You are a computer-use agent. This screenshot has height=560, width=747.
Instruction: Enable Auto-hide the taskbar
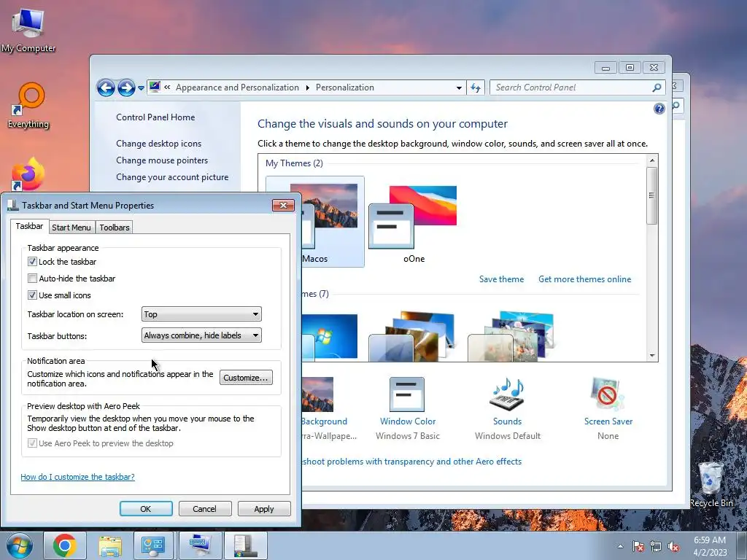32,278
